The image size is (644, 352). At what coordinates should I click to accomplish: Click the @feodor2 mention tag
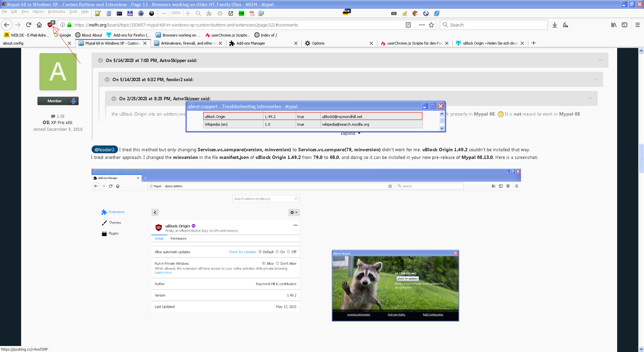pyautogui.click(x=104, y=149)
